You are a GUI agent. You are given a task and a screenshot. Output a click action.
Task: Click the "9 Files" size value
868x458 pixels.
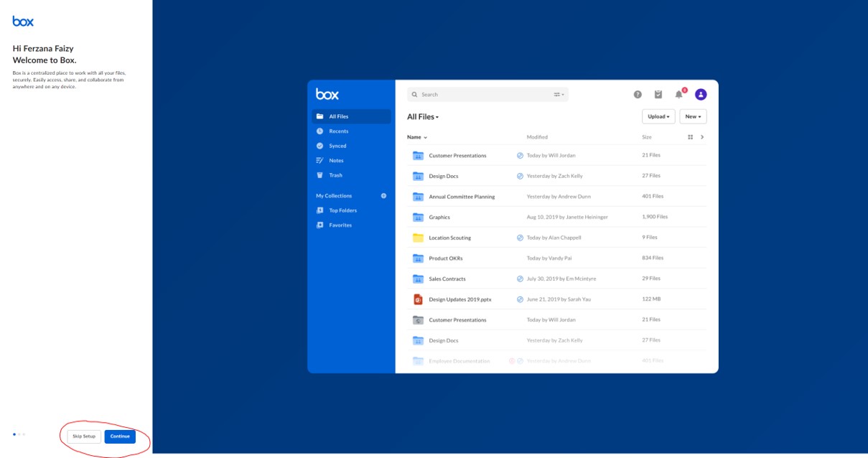tap(650, 238)
